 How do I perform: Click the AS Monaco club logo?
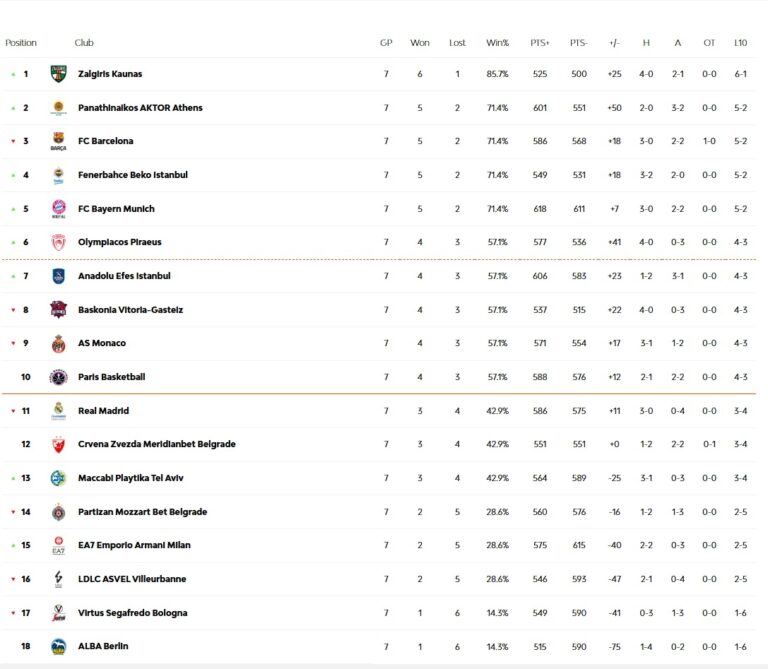tap(59, 343)
